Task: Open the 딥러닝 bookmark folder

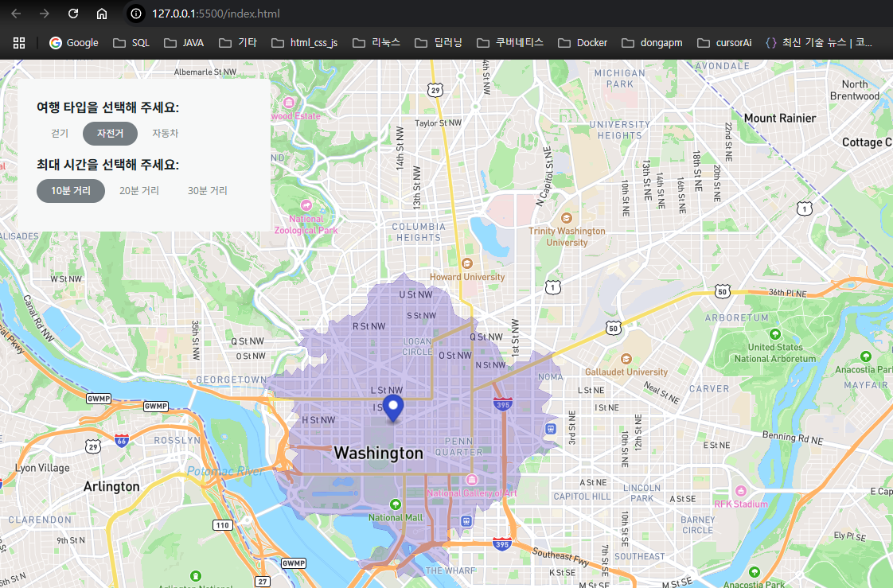Action: pyautogui.click(x=439, y=43)
